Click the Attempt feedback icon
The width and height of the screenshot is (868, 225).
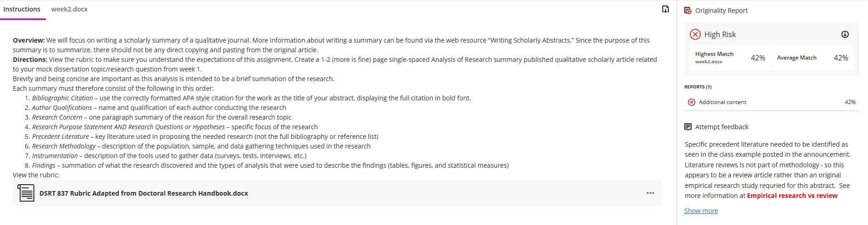point(688,127)
